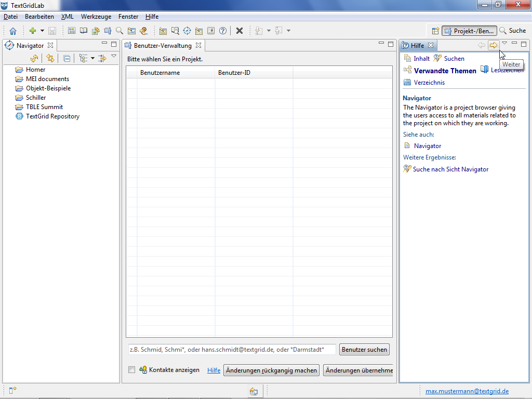Select the Schiller project folder
The image size is (532, 399).
(36, 98)
